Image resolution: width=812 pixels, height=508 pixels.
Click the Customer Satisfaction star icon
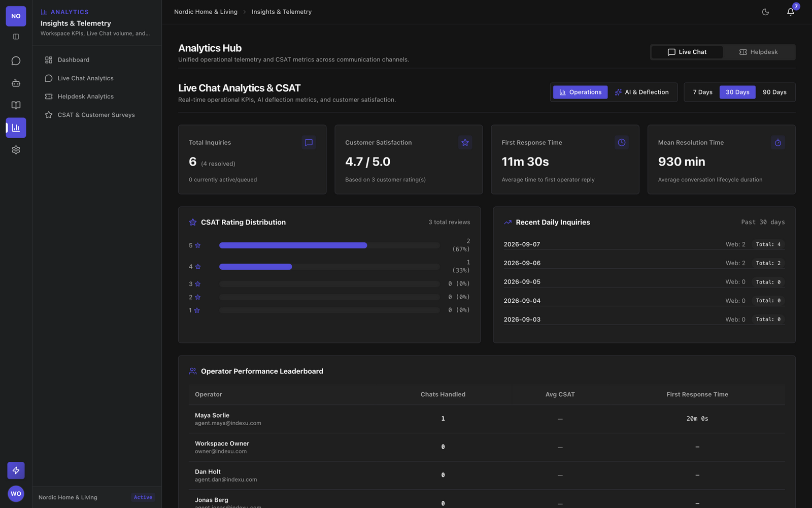[465, 143]
